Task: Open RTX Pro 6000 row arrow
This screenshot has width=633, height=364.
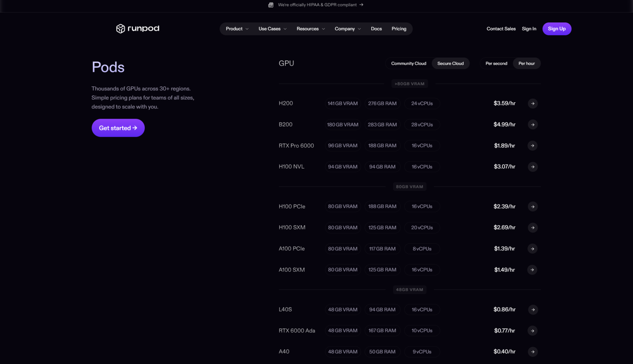Action: (x=532, y=146)
